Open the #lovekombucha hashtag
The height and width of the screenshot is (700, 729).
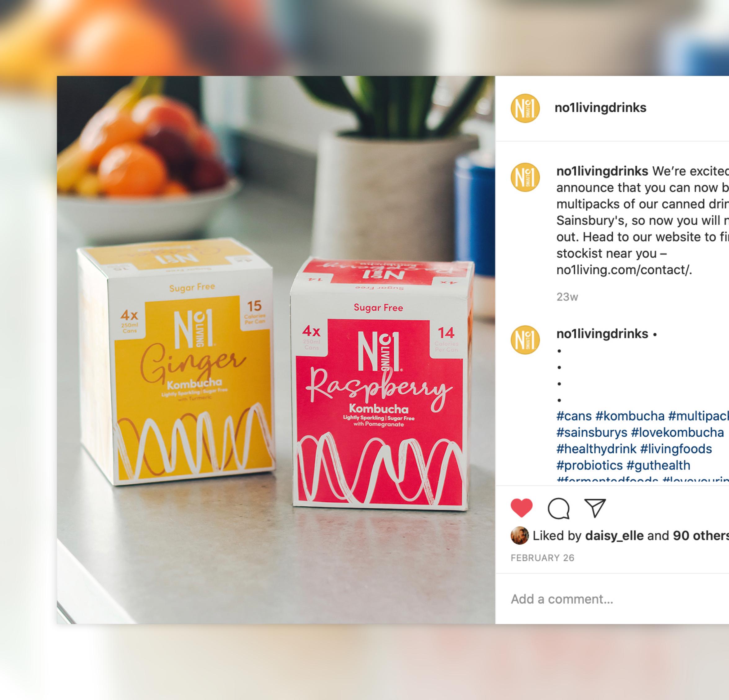tap(678, 433)
